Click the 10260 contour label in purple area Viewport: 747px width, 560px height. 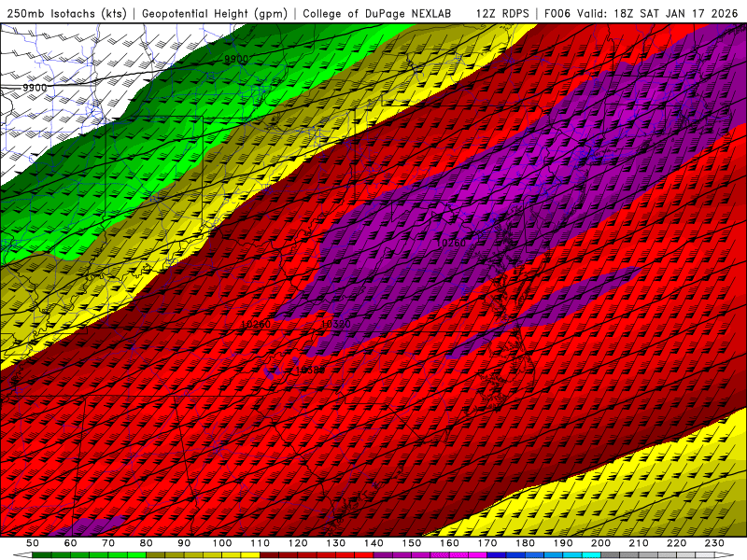[x=451, y=243]
